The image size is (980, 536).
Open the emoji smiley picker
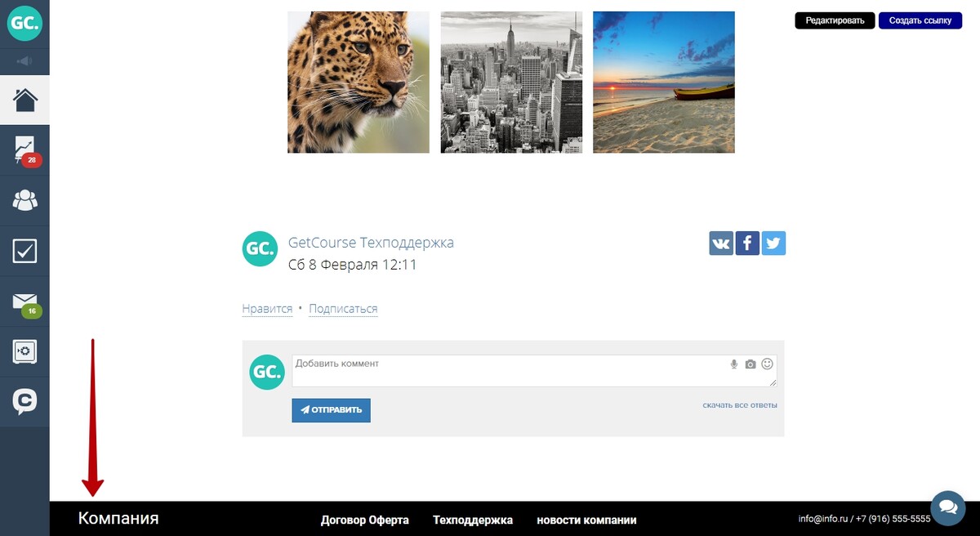tap(768, 364)
